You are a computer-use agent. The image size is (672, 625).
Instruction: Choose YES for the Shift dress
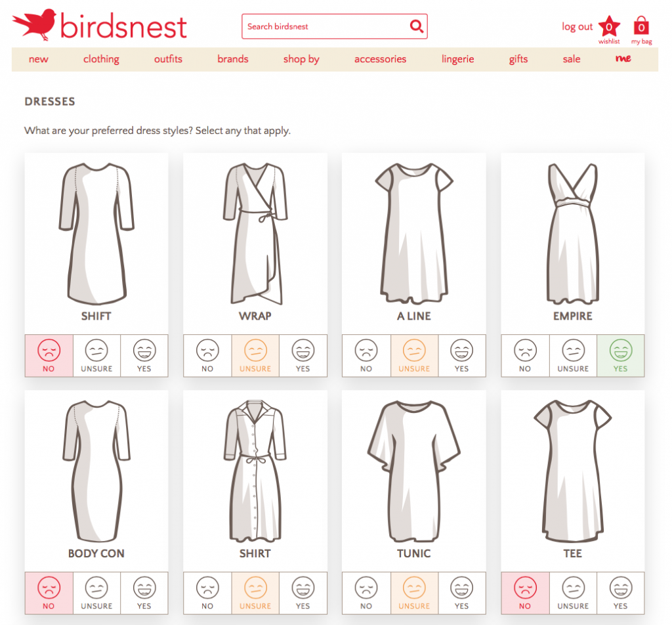(x=144, y=356)
